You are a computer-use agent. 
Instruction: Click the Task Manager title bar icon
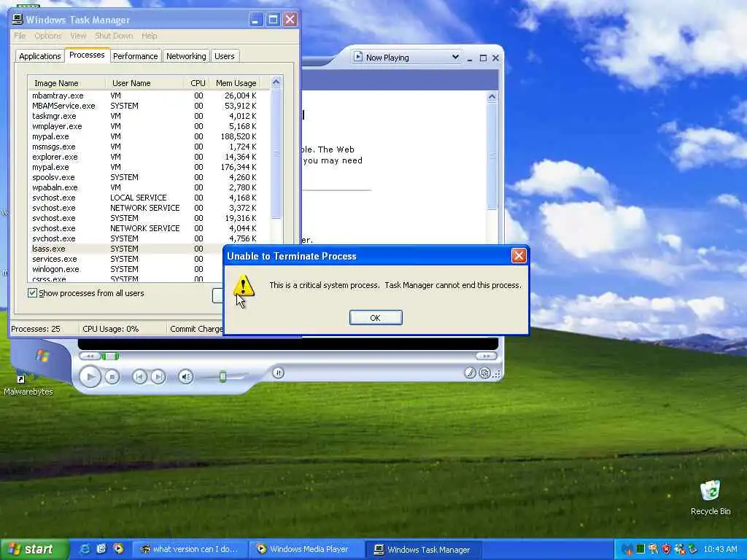(18, 19)
